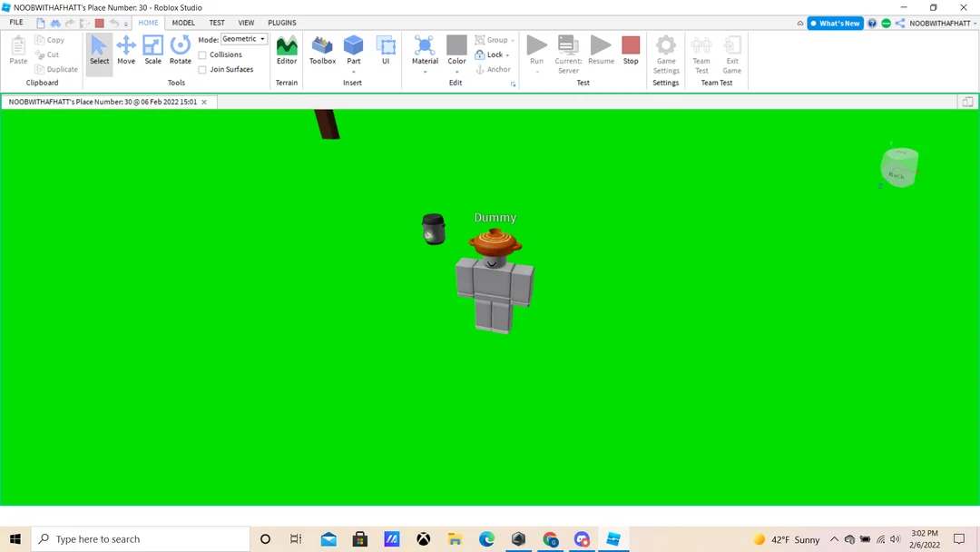Select the Move tool

126,50
